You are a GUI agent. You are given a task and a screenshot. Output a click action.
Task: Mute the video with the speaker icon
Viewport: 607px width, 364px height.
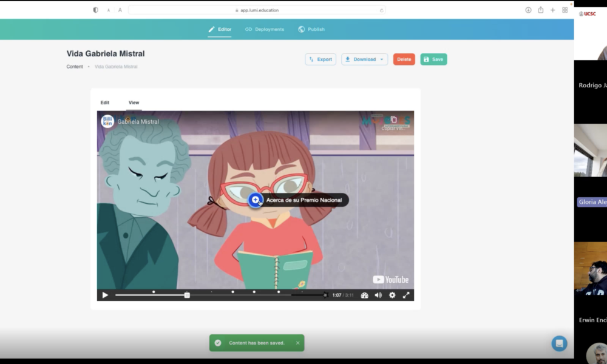pos(378,295)
